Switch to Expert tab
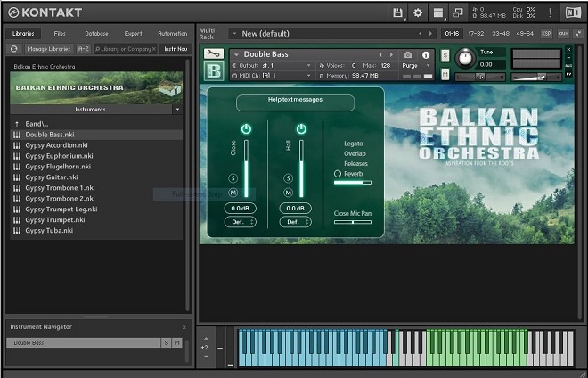Viewport: 588px width, 378px height. (x=133, y=33)
